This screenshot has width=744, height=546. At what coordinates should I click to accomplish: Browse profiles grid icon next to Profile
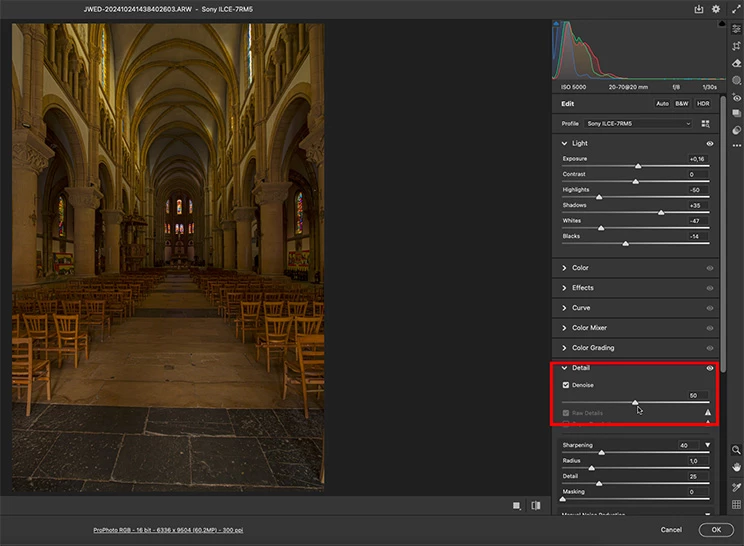coord(706,124)
